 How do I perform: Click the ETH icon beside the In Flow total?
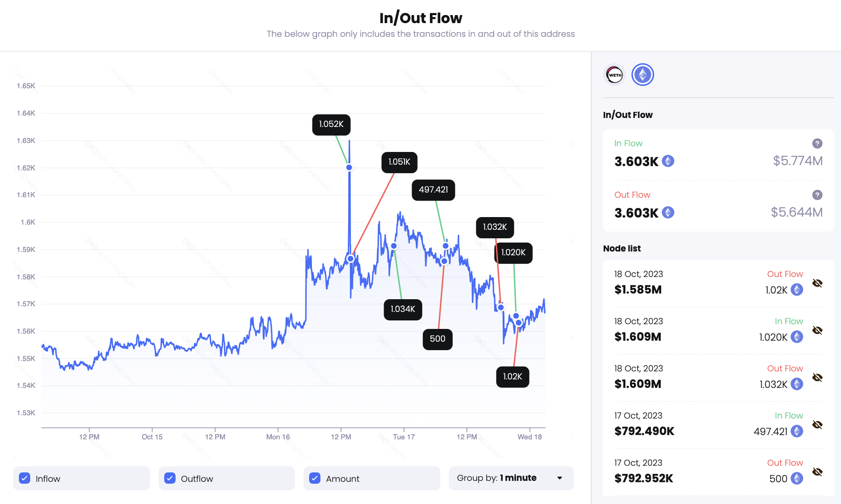pos(668,161)
